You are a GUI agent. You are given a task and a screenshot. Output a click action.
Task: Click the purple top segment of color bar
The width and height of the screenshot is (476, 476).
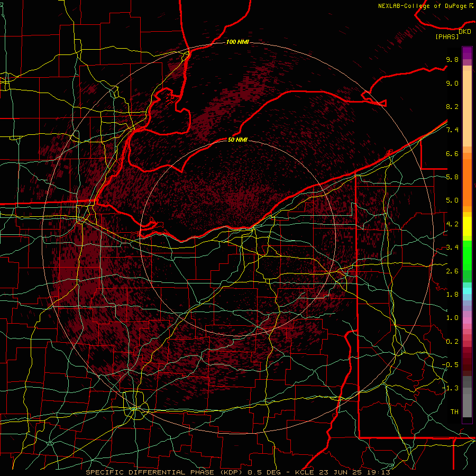[x=467, y=53]
